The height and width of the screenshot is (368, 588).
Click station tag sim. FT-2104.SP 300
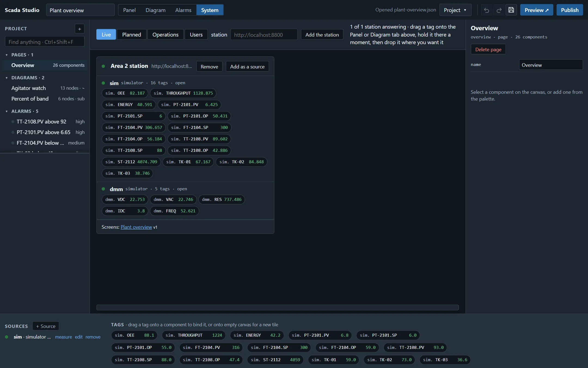(199, 128)
